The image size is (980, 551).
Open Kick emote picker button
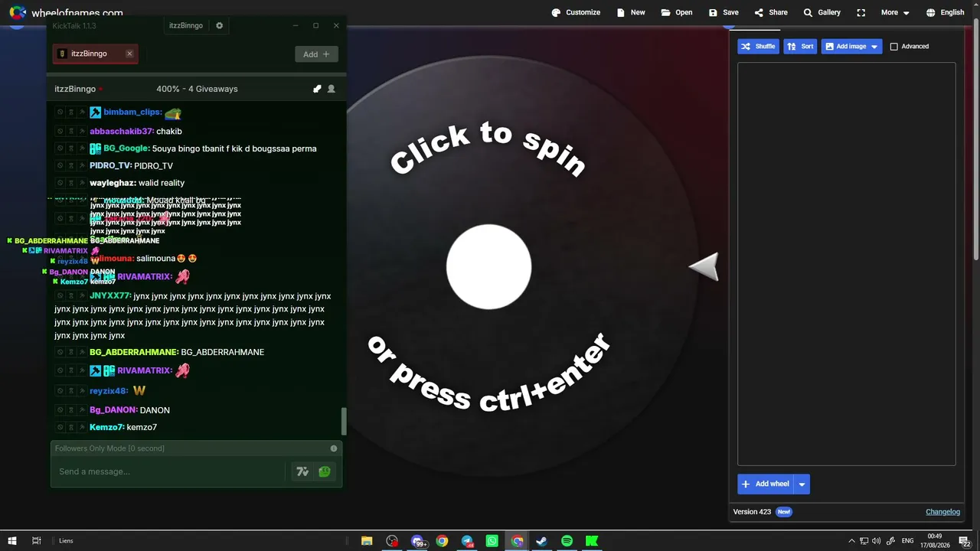pyautogui.click(x=325, y=471)
